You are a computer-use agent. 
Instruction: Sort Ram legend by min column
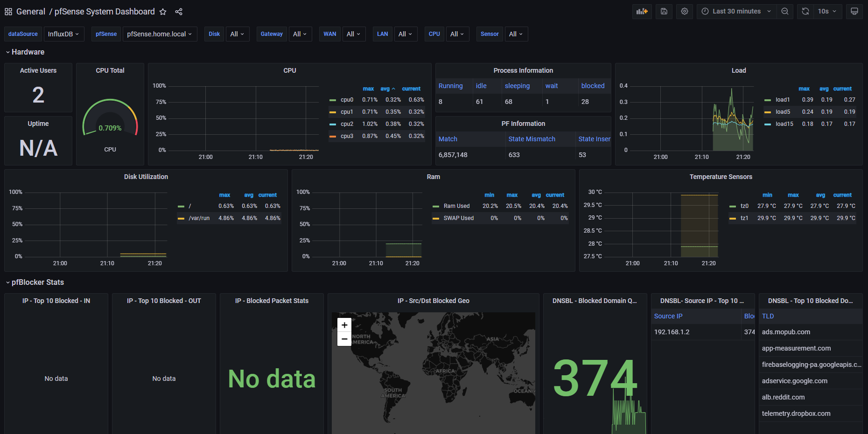[x=489, y=195]
